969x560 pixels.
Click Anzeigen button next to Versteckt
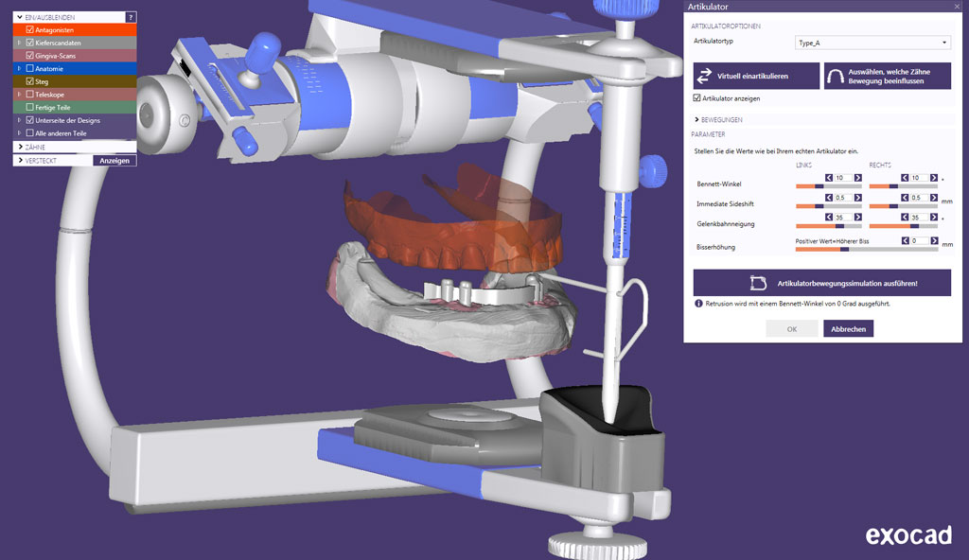click(x=114, y=161)
